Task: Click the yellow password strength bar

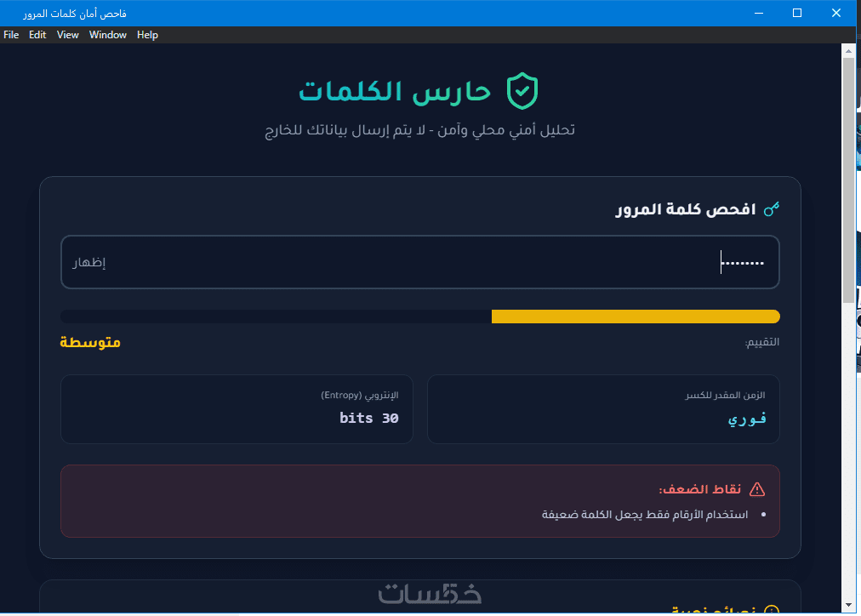Action: pyautogui.click(x=636, y=317)
